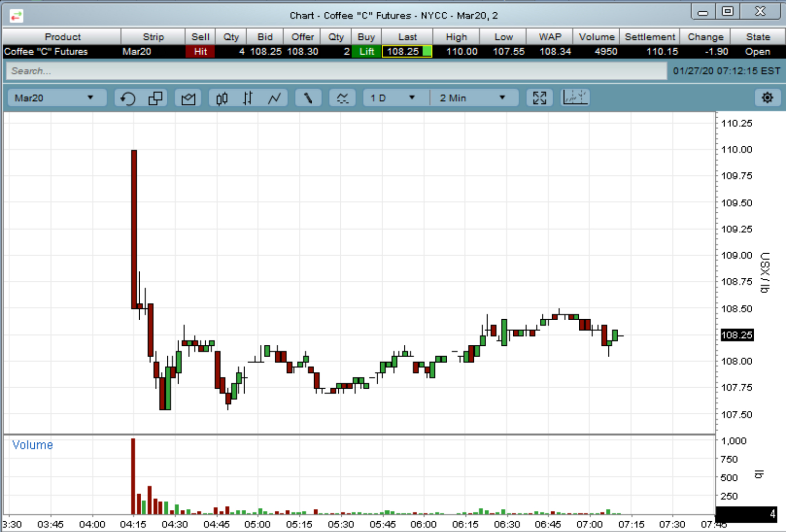
Task: Click the timestamp 01/27/20 07:12:15 EST
Action: tap(727, 71)
